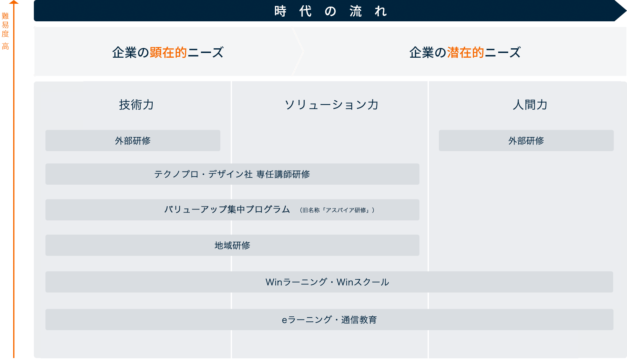Select the 企業の顕在的ニーズ heading
Screen dimensions: 627x364
[x=167, y=52]
